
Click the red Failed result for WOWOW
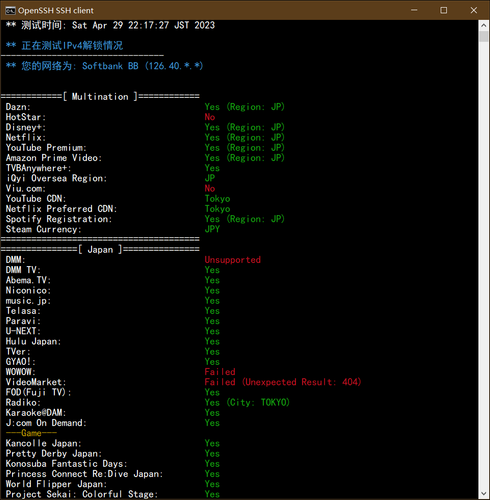tap(220, 372)
